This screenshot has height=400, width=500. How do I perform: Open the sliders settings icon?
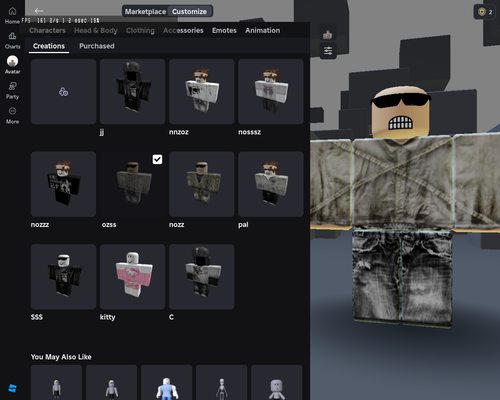[328, 51]
